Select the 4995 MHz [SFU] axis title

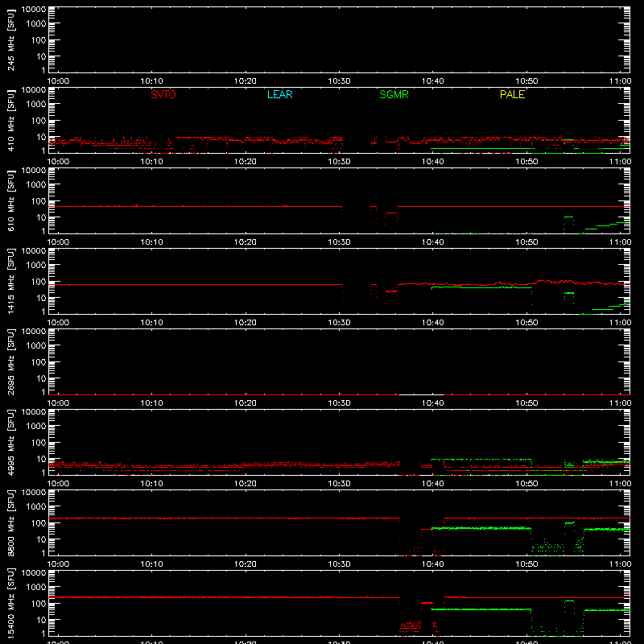(11, 442)
